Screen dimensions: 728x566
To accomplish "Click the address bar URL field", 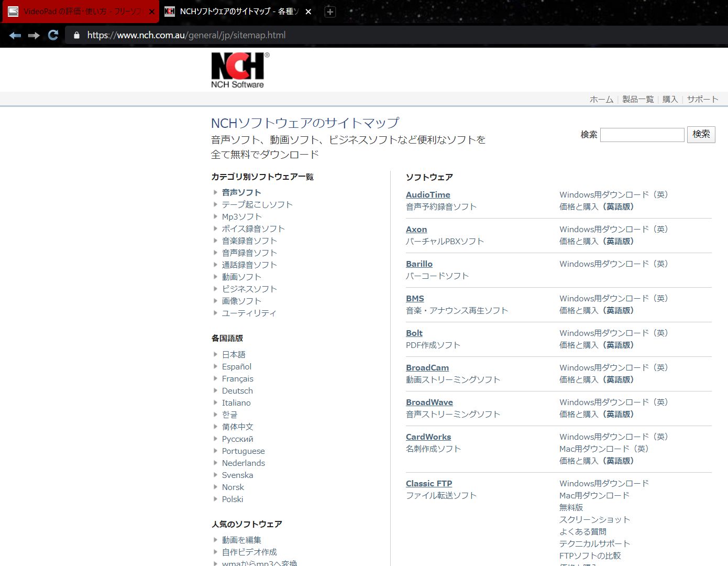I will (186, 35).
